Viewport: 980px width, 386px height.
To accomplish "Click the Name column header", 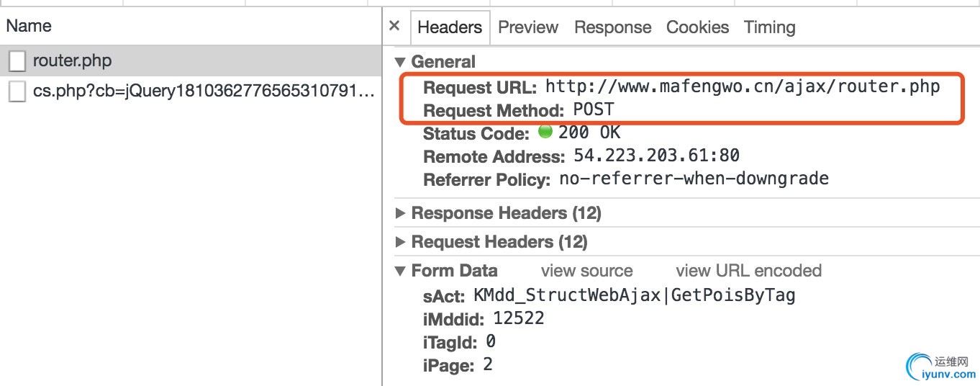I will point(29,26).
